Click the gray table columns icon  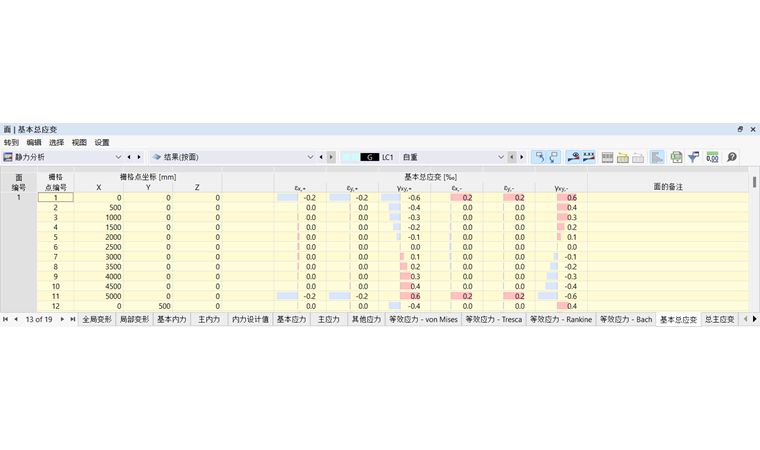[607, 157]
